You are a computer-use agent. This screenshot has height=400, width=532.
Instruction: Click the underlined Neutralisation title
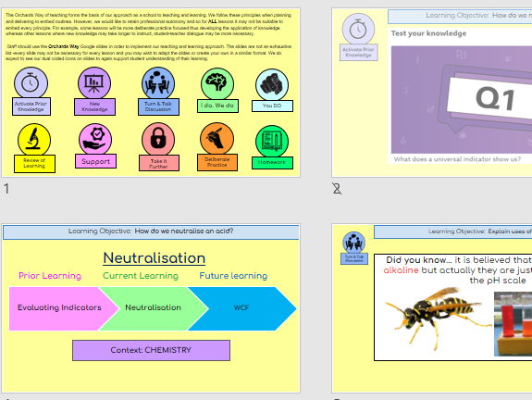tap(154, 257)
